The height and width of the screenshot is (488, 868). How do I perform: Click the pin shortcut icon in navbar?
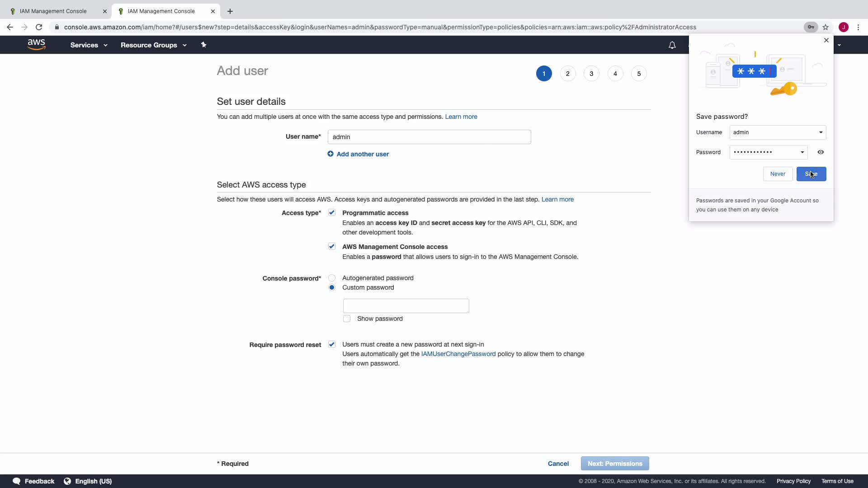tap(203, 45)
